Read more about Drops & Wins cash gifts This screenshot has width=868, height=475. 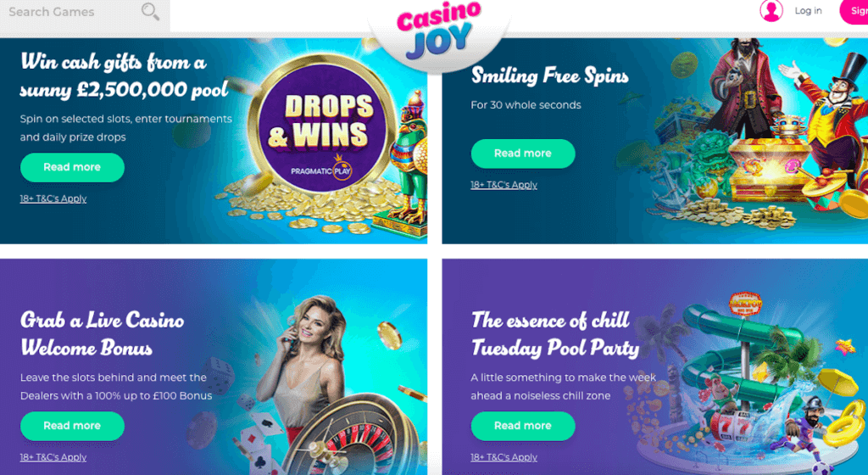[x=73, y=167]
